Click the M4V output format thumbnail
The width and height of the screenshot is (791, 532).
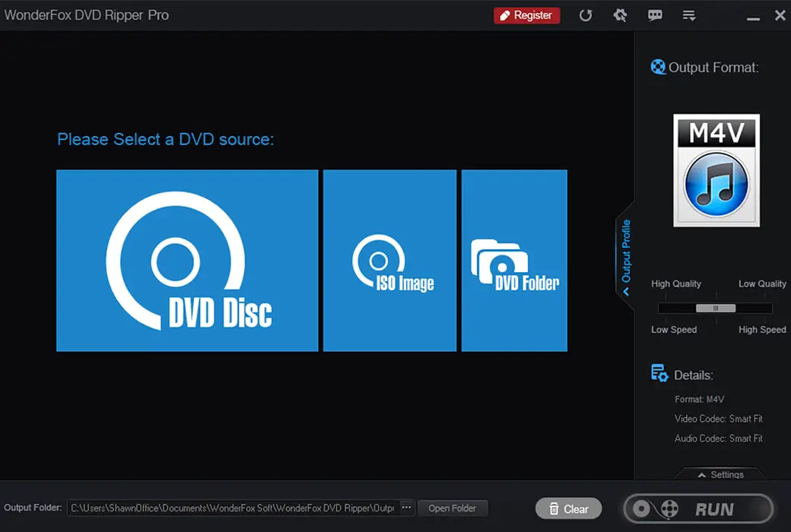click(716, 170)
